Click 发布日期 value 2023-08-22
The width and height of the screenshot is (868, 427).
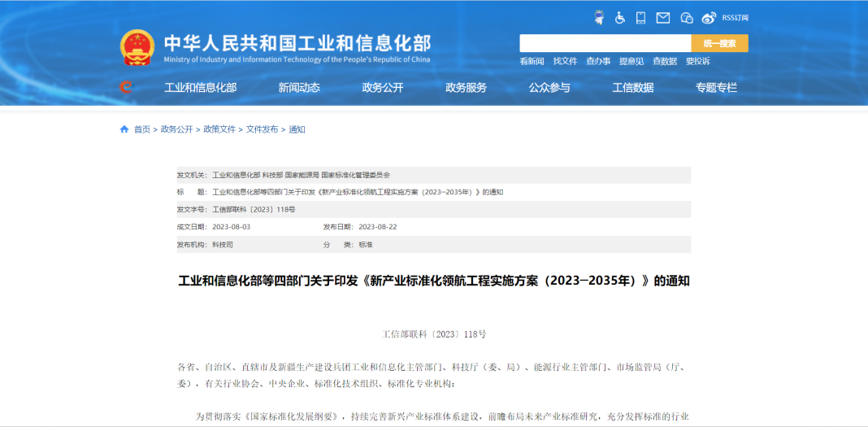[x=378, y=227]
